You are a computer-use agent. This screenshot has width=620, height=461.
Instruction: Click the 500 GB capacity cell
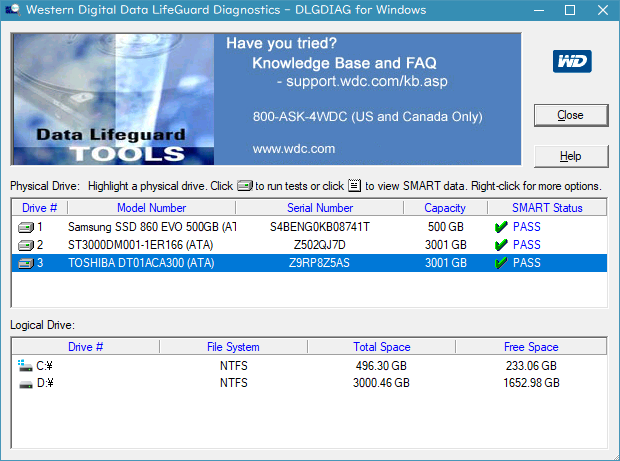(x=446, y=227)
